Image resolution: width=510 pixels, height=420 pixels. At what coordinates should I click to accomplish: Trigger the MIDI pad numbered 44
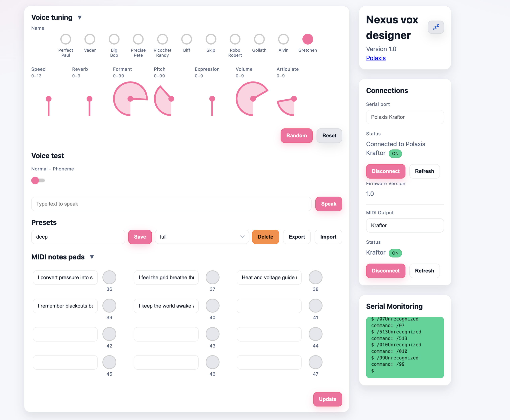pos(315,334)
